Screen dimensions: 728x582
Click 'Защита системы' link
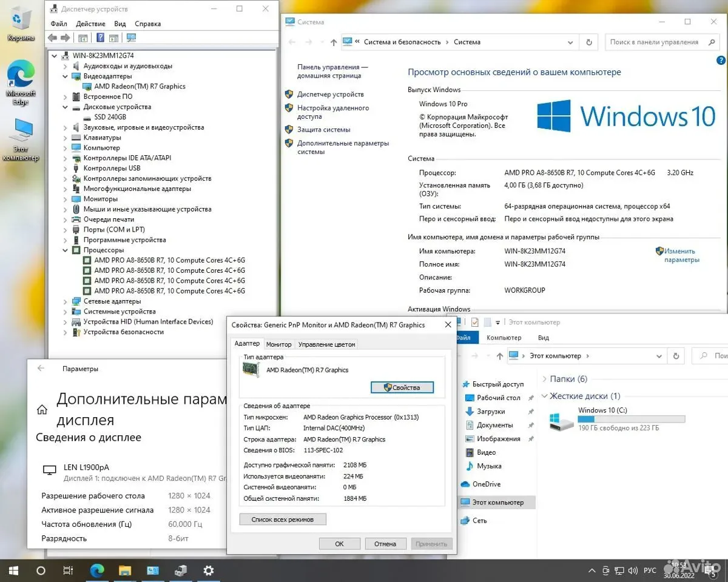click(323, 130)
